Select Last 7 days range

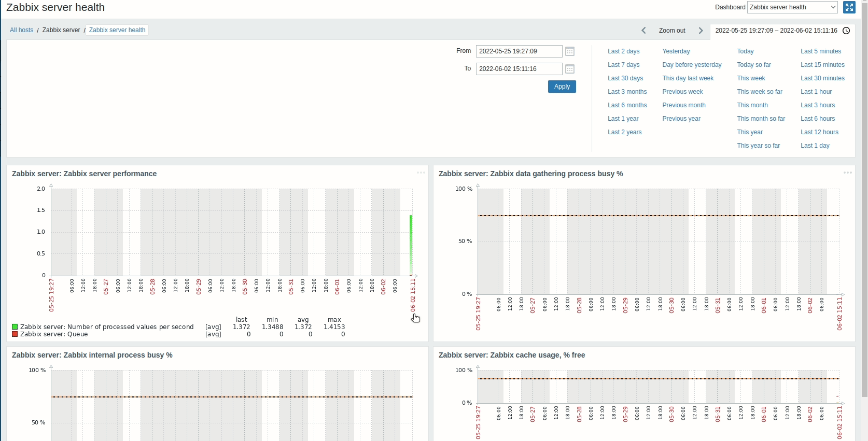pos(624,65)
